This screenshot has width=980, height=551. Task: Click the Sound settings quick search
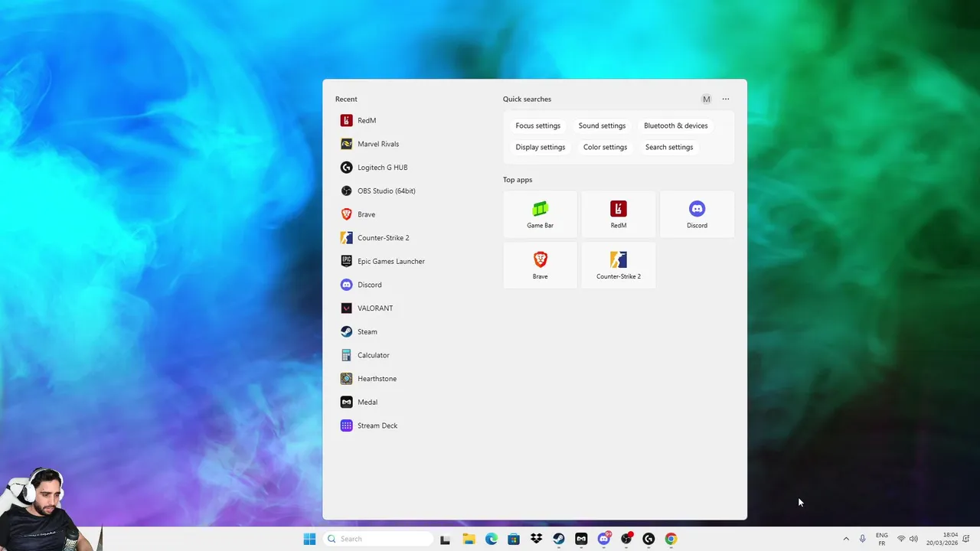(x=602, y=126)
